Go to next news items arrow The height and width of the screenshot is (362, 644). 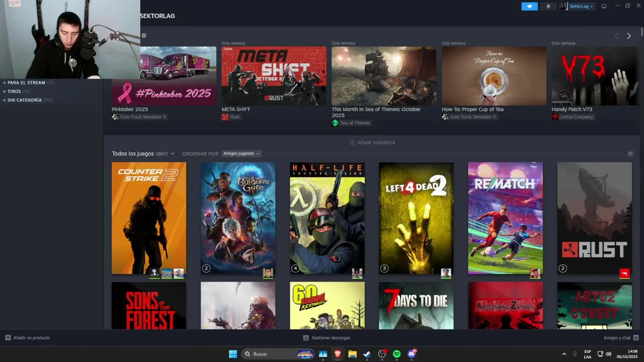tap(629, 36)
